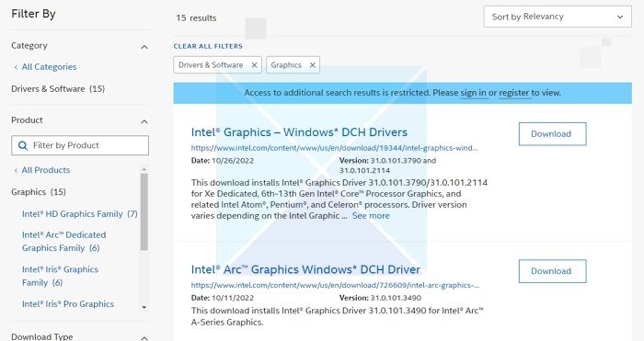The height and width of the screenshot is (341, 644).
Task: Click the register link in banner
Action: [x=513, y=93]
